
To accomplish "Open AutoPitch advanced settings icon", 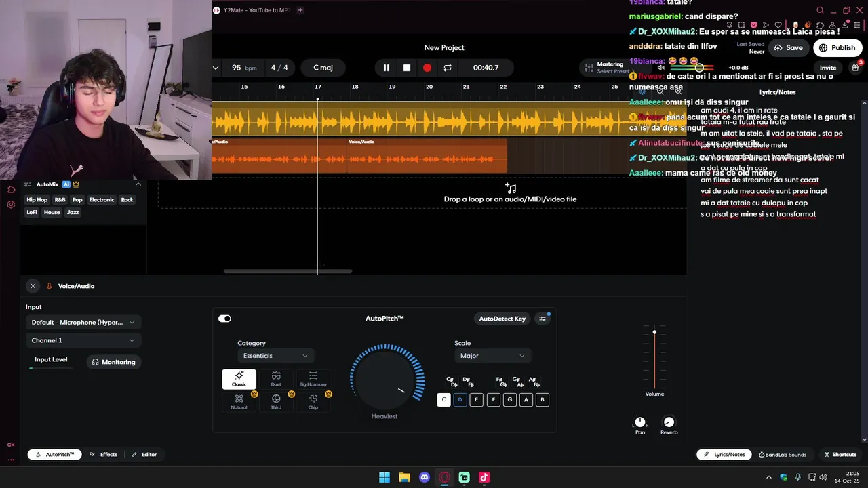I will 542,319.
